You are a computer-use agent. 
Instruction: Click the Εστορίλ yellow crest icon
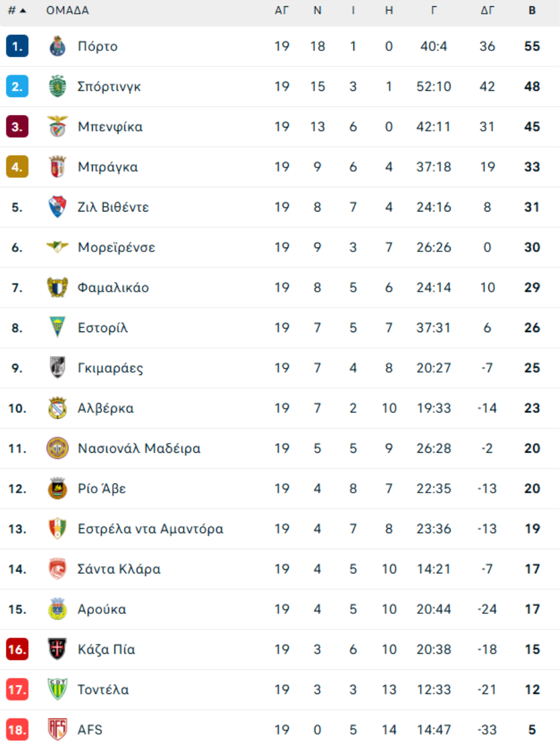[x=57, y=328]
